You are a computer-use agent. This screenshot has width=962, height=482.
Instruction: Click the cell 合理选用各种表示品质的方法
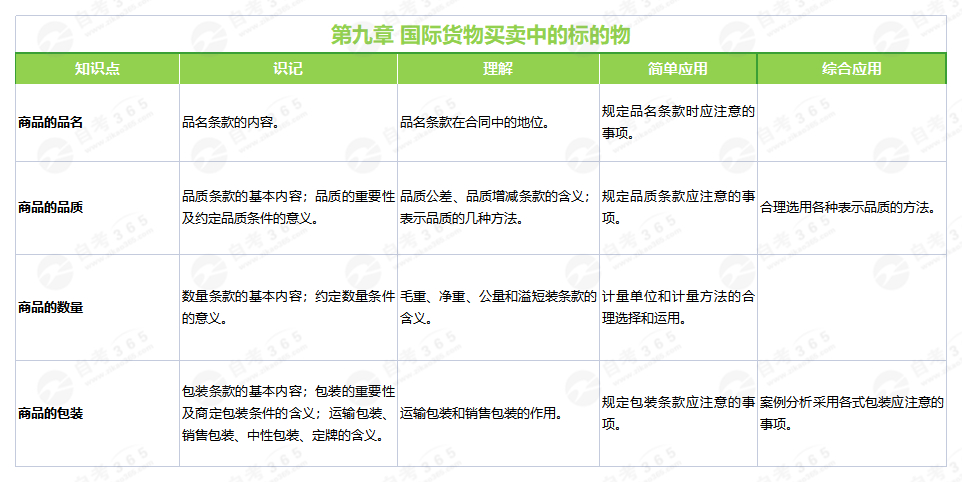pyautogui.click(x=848, y=208)
